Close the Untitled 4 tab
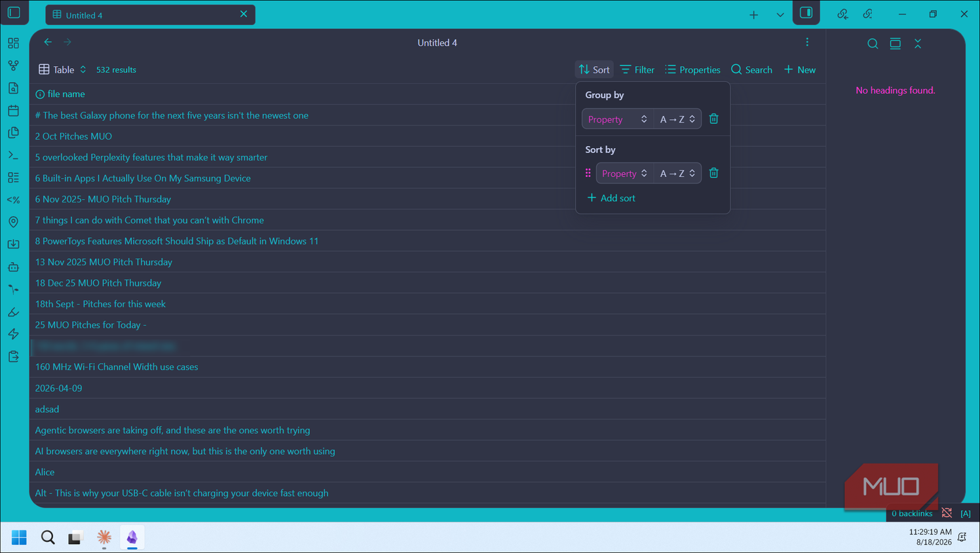Screen dimensions: 980x553 [244, 14]
